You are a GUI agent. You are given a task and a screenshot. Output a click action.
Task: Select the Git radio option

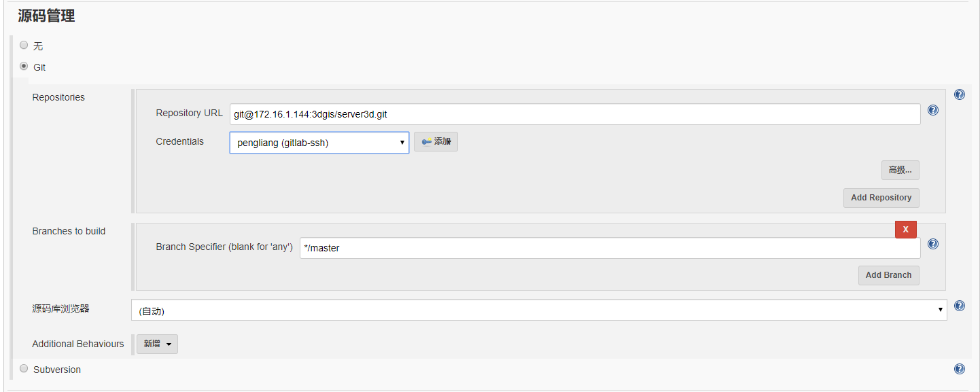click(24, 67)
